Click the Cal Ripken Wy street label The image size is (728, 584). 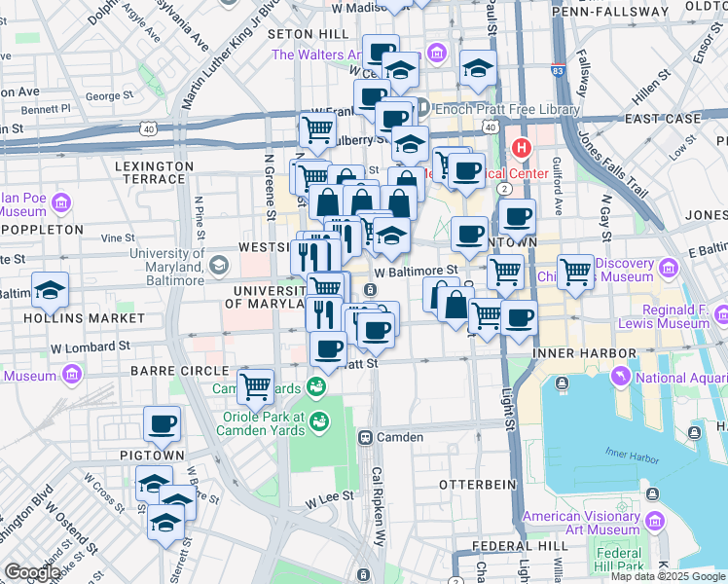[378, 506]
